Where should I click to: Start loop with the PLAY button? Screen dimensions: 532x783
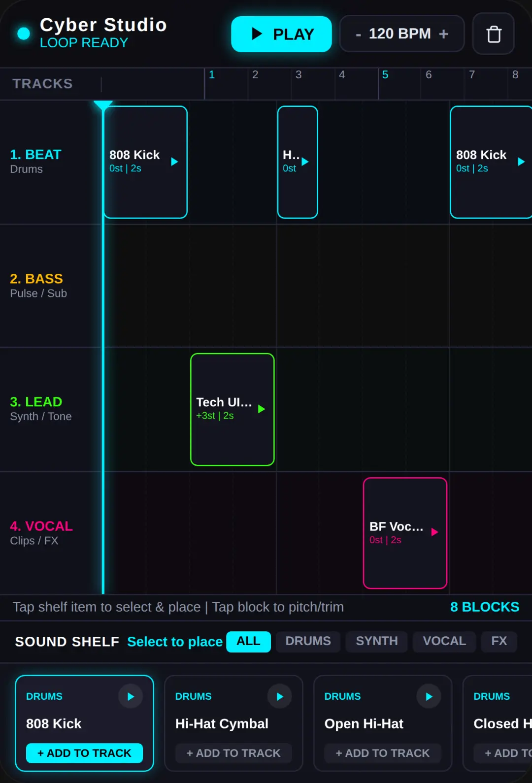[281, 34]
